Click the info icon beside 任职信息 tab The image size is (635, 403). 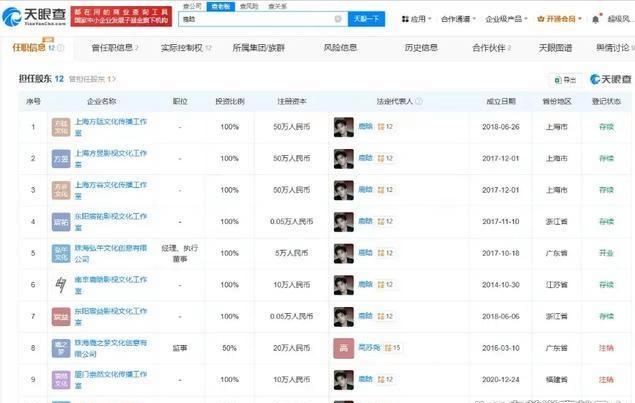61,48
